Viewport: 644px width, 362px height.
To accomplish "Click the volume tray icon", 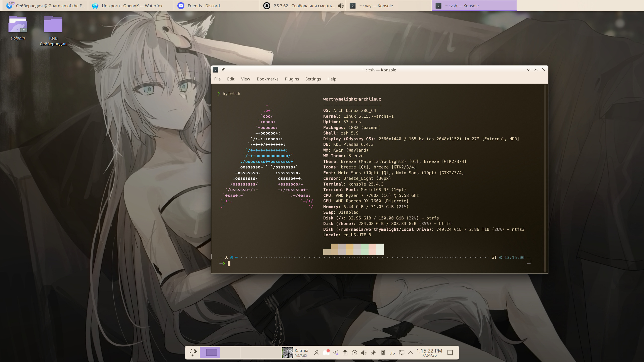I will click(x=364, y=353).
